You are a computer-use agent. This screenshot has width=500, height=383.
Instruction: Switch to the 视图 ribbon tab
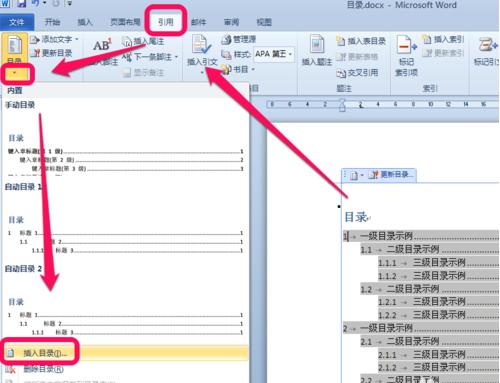264,22
